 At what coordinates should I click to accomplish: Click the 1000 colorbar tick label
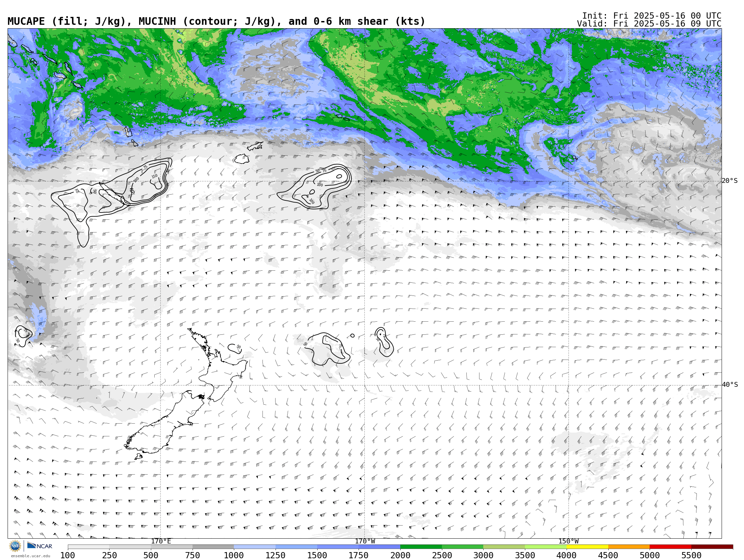pyautogui.click(x=234, y=556)
